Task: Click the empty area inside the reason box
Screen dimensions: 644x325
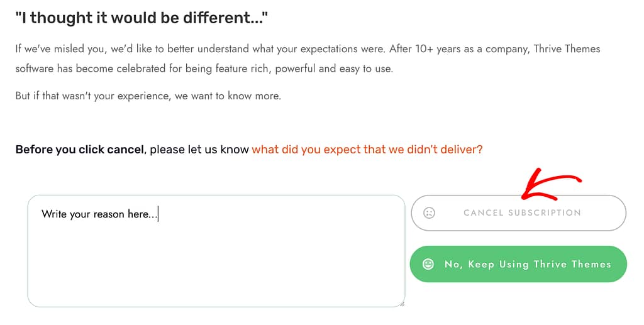Action: [216, 270]
